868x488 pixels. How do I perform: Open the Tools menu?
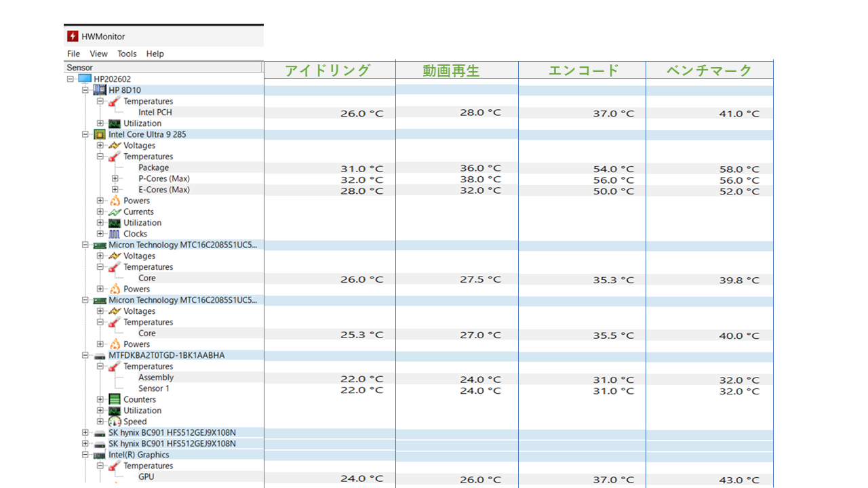(127, 54)
